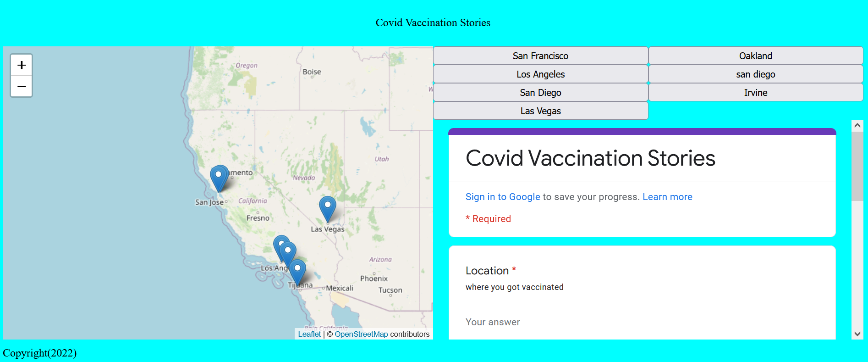
Task: Focus the Location answer input field
Action: (554, 322)
